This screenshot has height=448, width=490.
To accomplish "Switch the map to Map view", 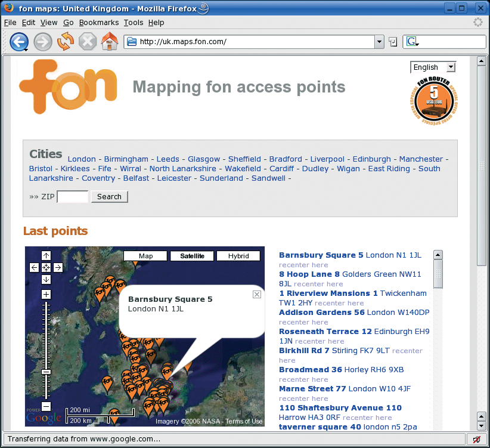I will 145,256.
